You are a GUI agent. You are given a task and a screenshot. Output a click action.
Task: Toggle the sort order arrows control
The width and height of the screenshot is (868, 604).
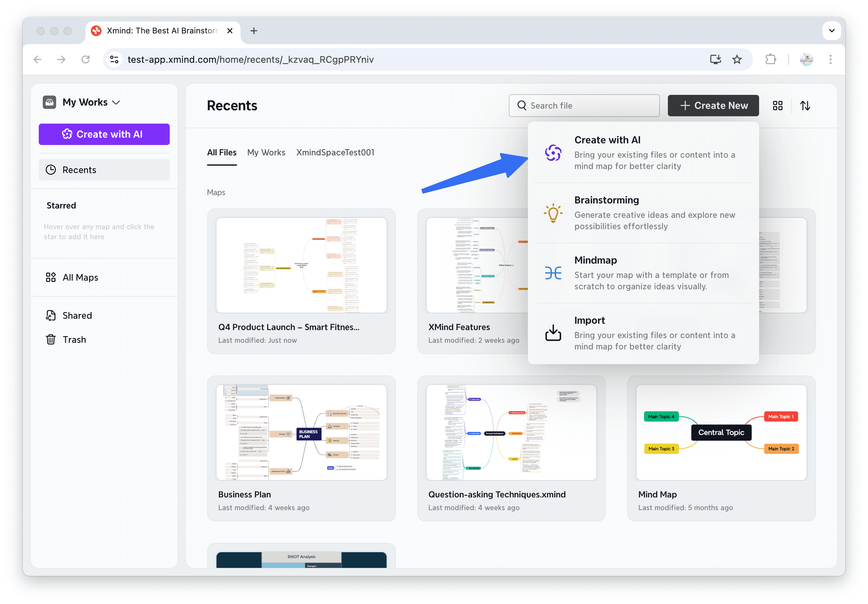805,106
